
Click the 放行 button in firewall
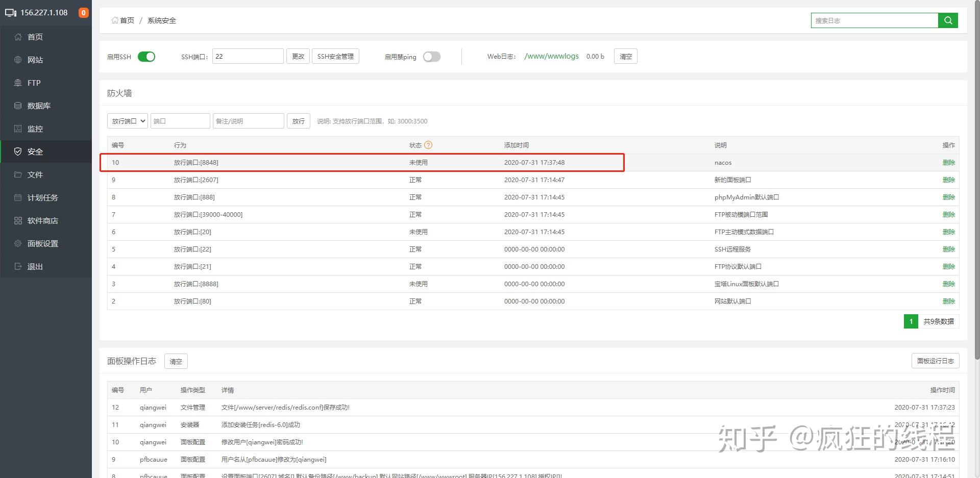click(x=299, y=121)
